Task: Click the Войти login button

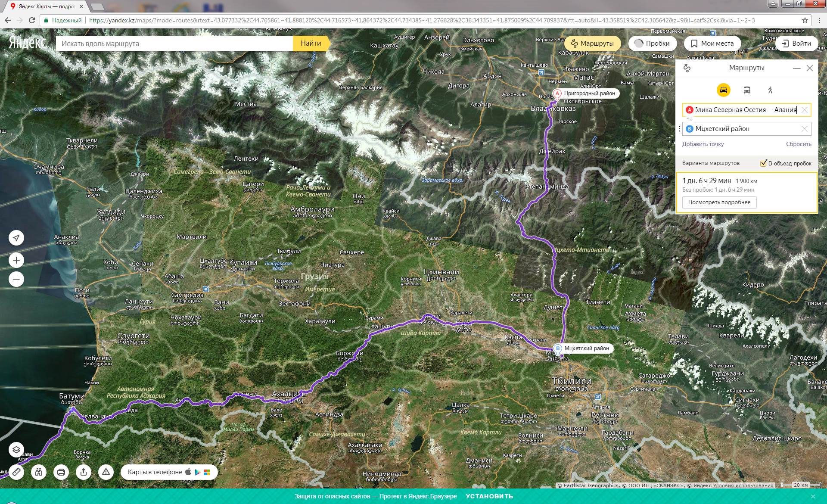Action: tap(796, 44)
